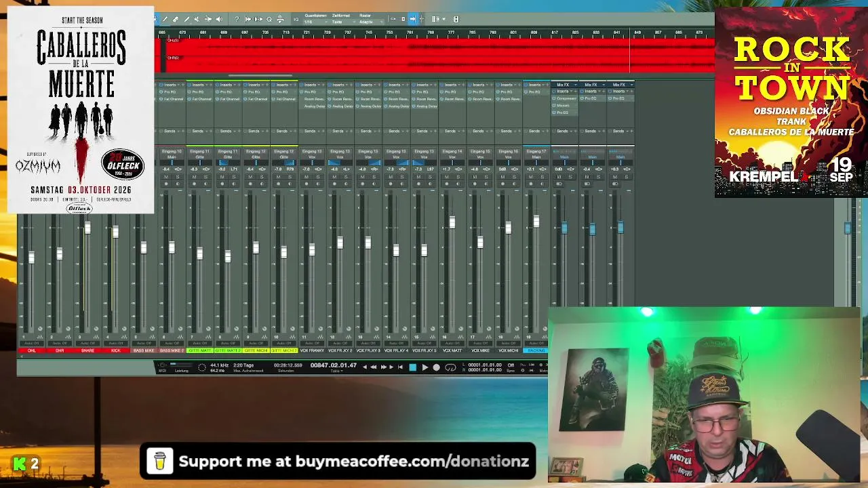Select the BASS MIKE channel name label
The image size is (868, 488).
tap(144, 350)
